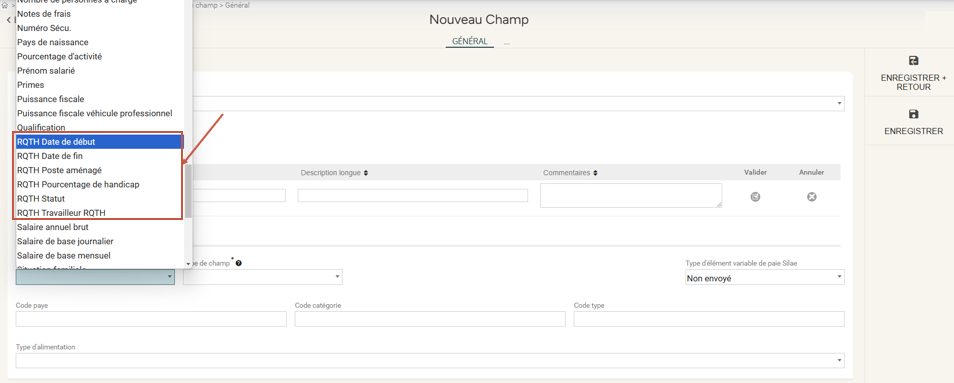The height and width of the screenshot is (383, 954).
Task: Select Salaire de base mensuel option
Action: 100,255
